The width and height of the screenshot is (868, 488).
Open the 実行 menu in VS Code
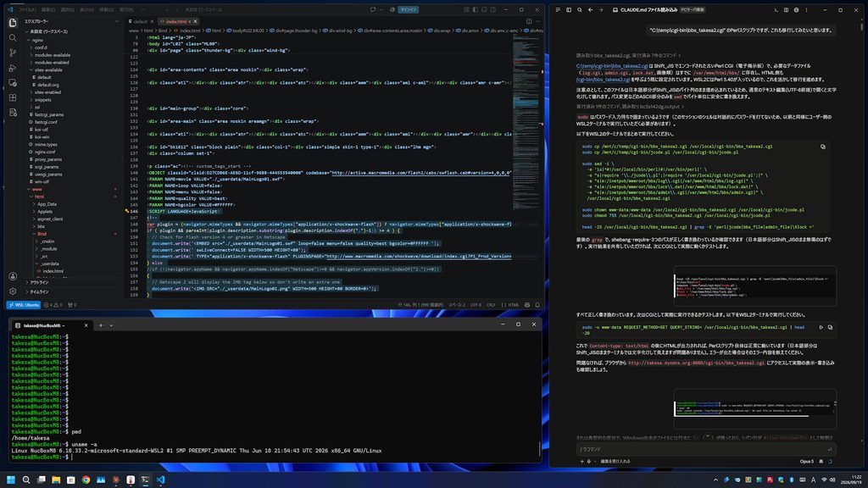point(125,9)
